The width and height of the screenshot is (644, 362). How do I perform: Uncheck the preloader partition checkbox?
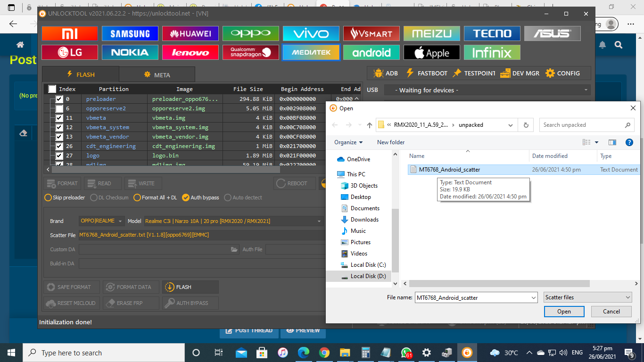pos(59,99)
